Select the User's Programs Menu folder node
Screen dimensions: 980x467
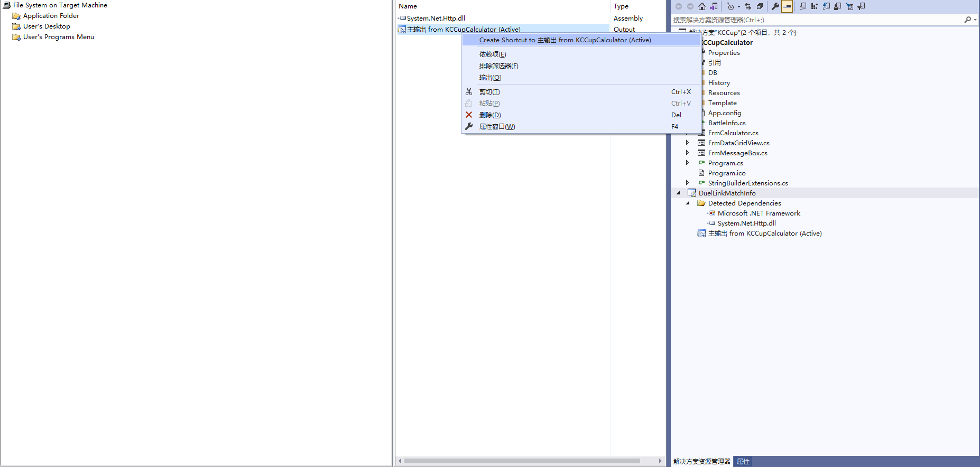coord(58,37)
